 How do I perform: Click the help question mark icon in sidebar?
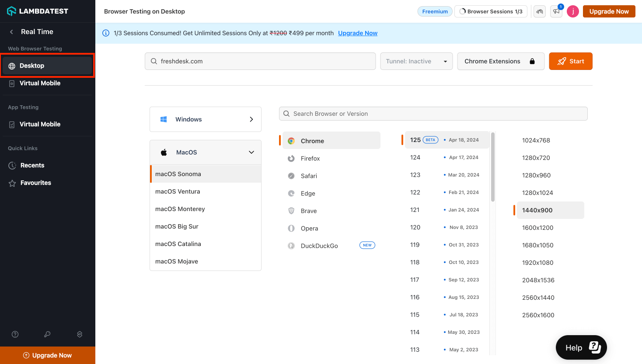(x=15, y=334)
